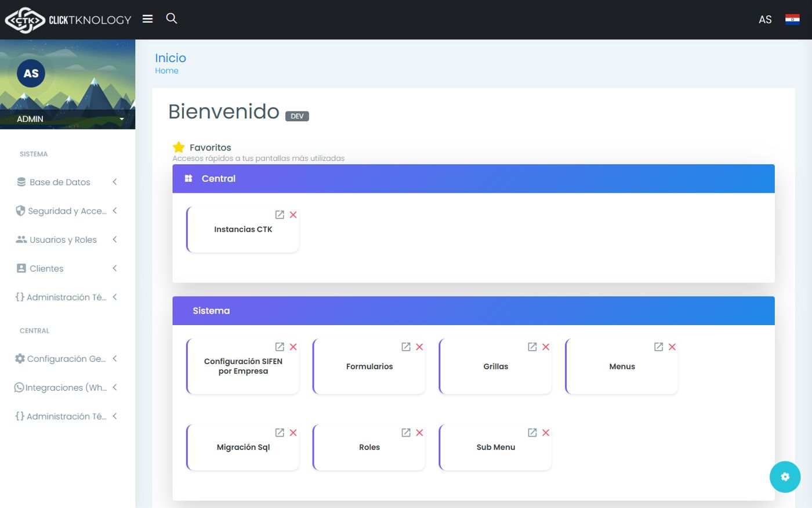This screenshot has width=812, height=508.
Task: Remove Migración Sql favorite with red X
Action: coord(293,433)
